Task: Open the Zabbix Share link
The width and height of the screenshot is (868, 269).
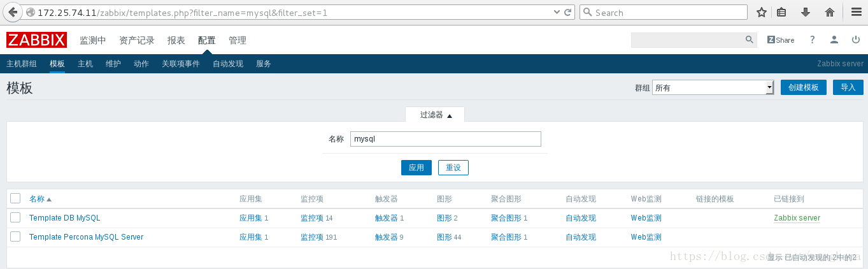Action: coord(781,40)
